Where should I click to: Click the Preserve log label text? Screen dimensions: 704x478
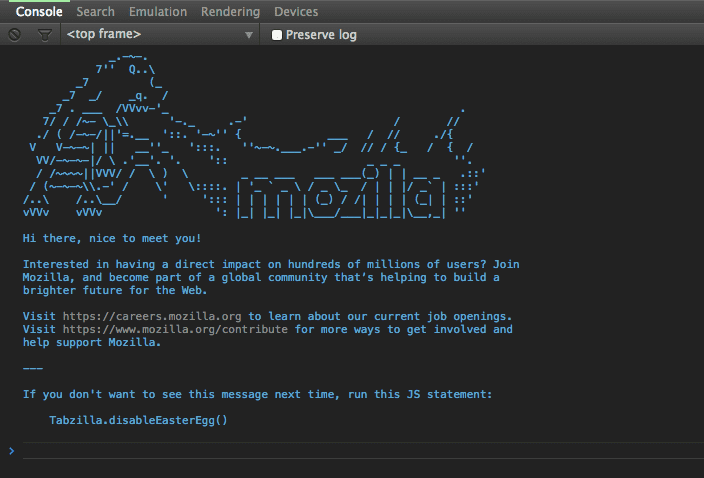pos(321,35)
